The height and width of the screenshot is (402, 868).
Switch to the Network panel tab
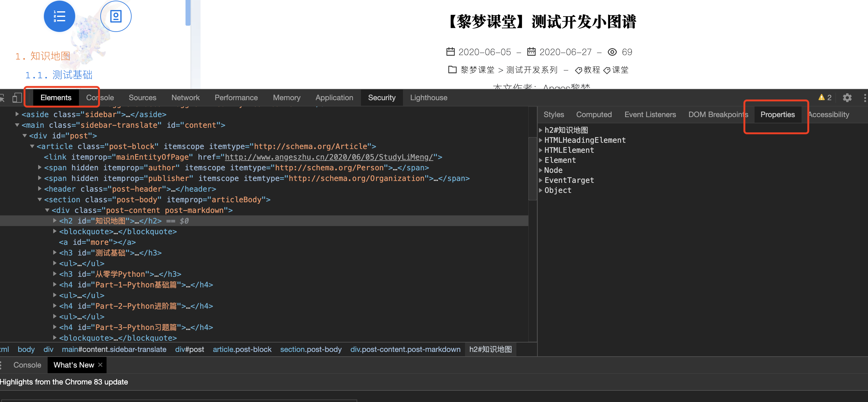(185, 98)
